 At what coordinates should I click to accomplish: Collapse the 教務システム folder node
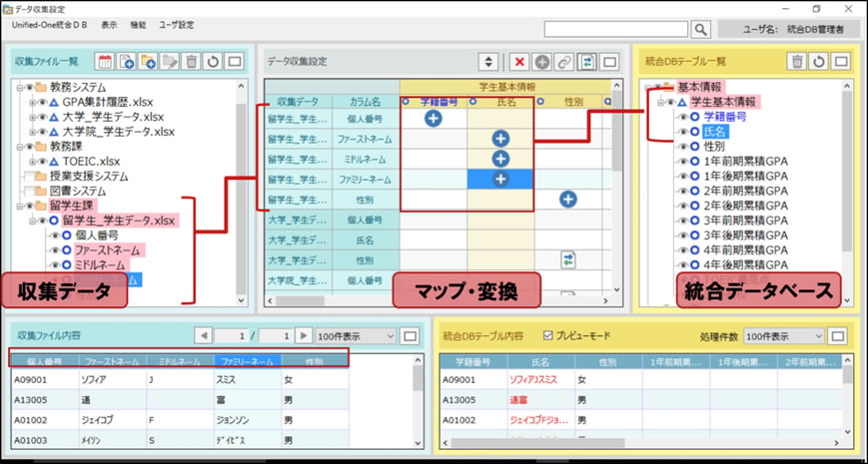pyautogui.click(x=21, y=87)
